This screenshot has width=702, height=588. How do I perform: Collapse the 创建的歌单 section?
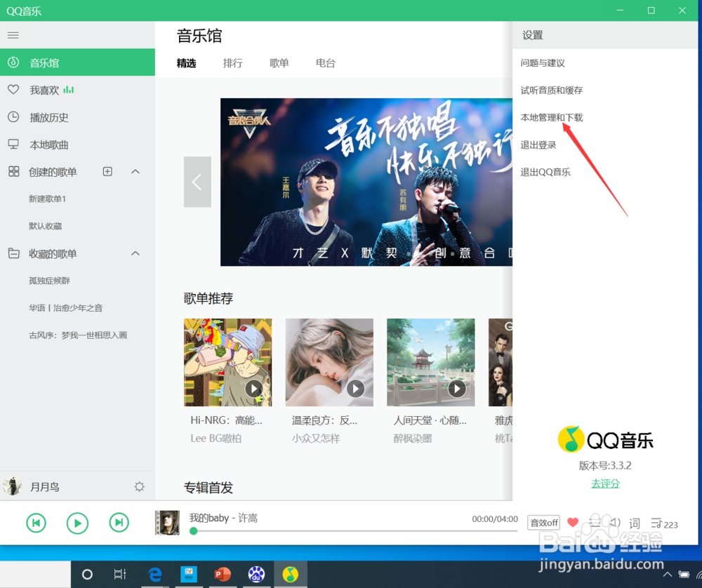tap(135, 171)
